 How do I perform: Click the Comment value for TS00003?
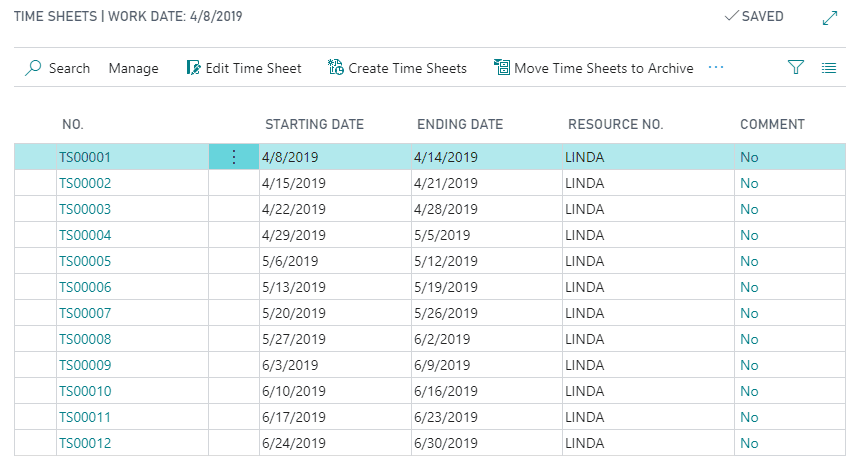[x=749, y=209]
